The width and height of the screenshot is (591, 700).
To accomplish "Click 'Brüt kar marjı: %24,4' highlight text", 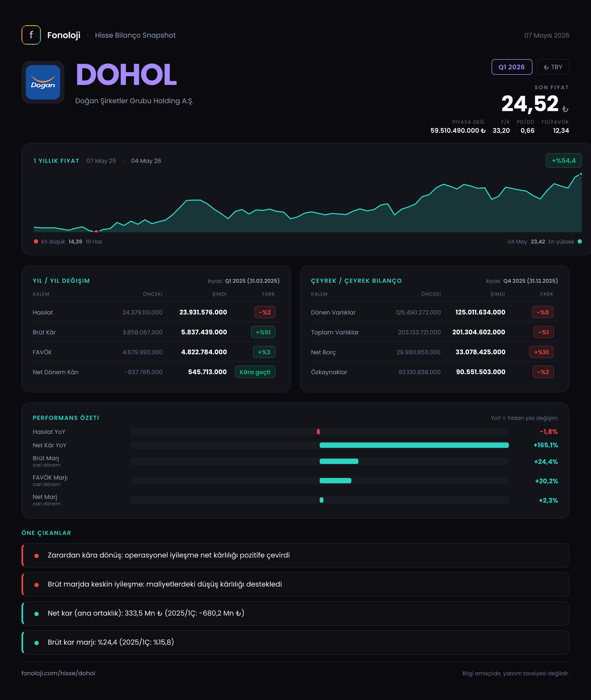I will 111,642.
